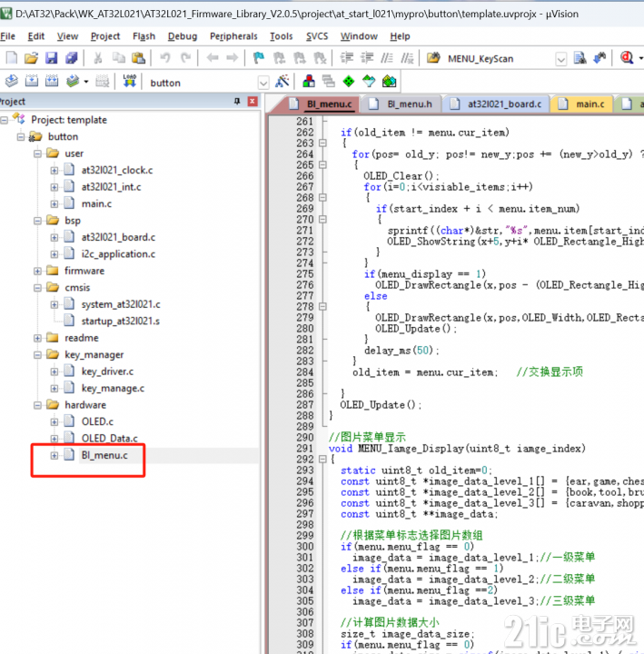Click the green Manage Run-Time Environment diamond
Viewport: 644px width, 654px height.
click(348, 82)
